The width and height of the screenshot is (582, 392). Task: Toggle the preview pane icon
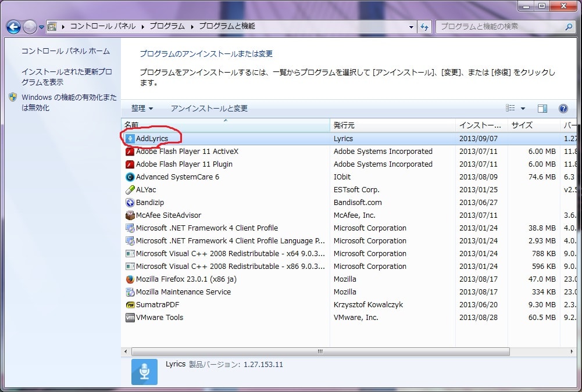coord(542,108)
